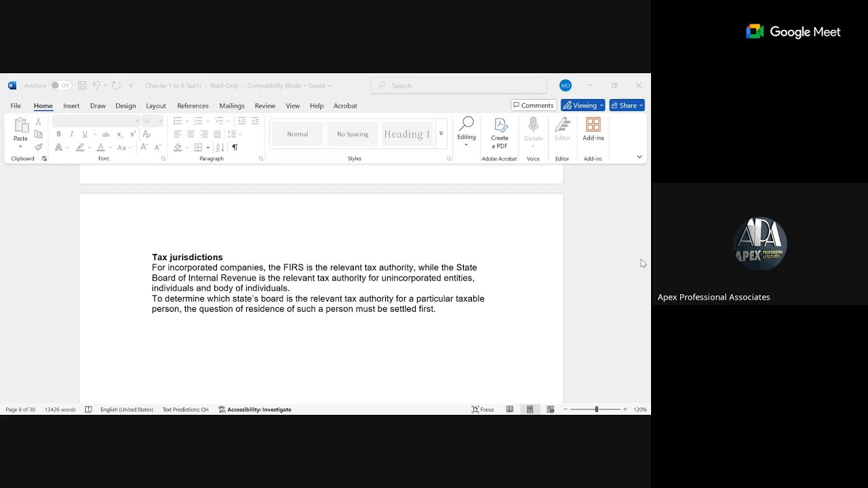Image resolution: width=868 pixels, height=488 pixels.
Task: Select the Heading 1 style
Action: click(x=407, y=134)
